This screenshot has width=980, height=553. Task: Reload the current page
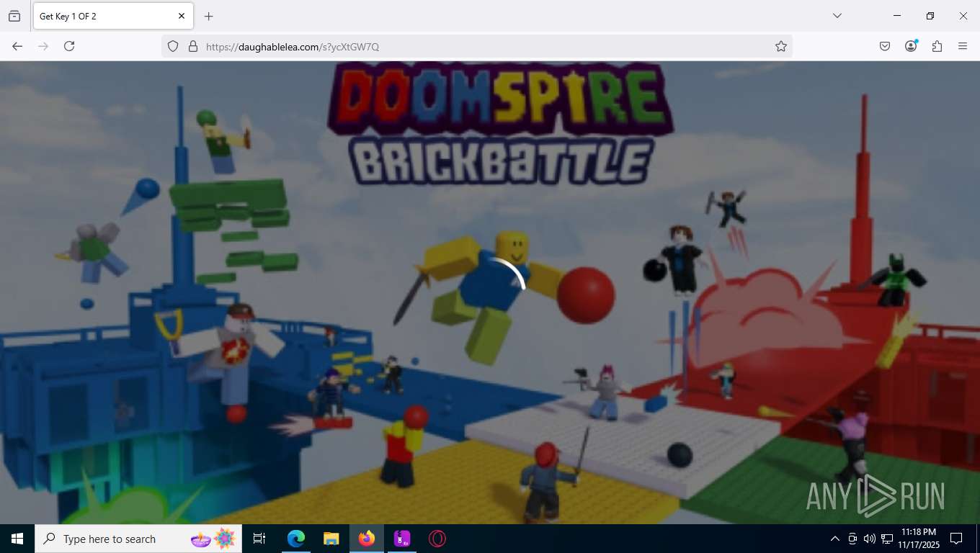point(69,46)
